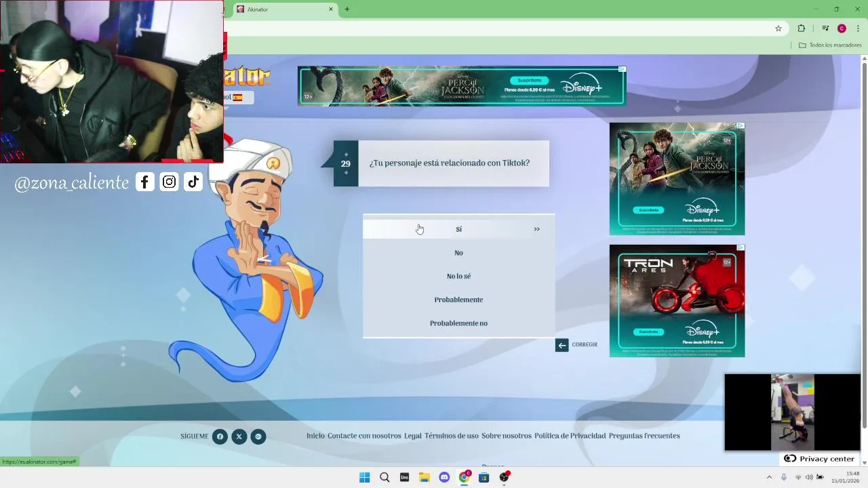Click the Percy Jackson sidebar ad
The height and width of the screenshot is (488, 868).
(677, 179)
